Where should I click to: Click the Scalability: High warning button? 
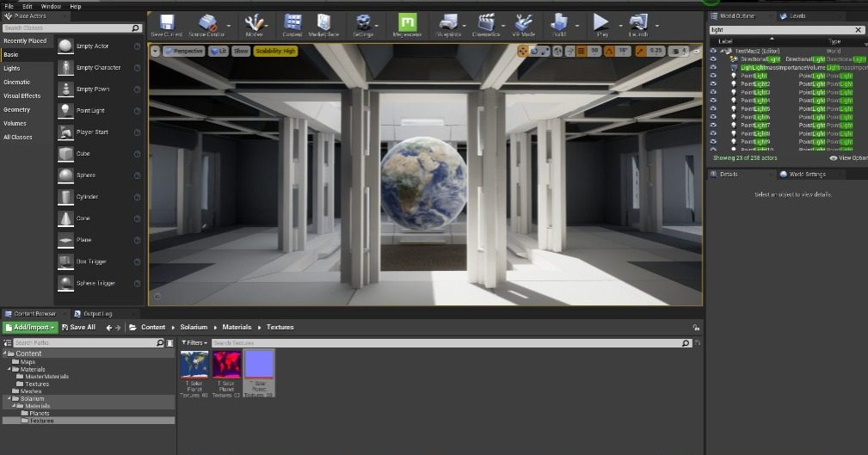coord(275,51)
